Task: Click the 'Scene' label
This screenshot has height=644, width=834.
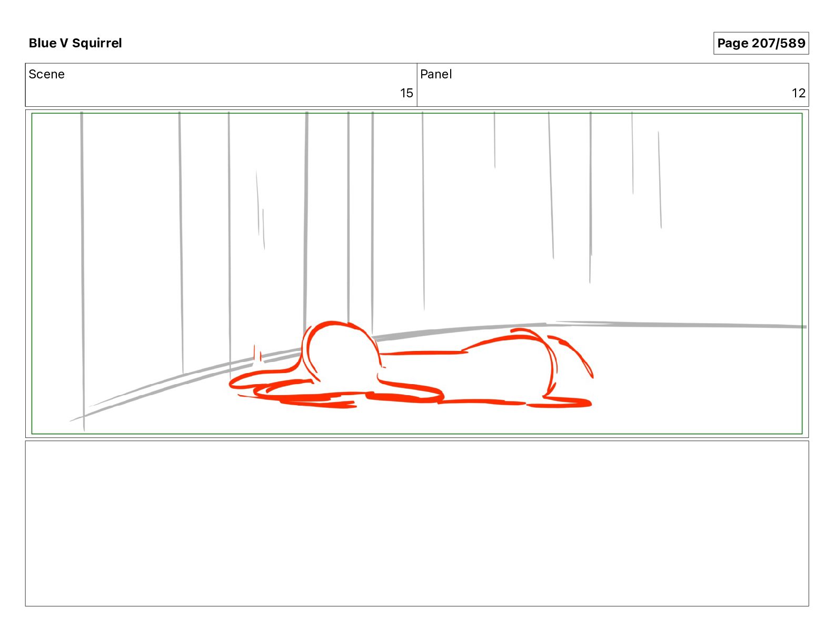Action: click(47, 74)
